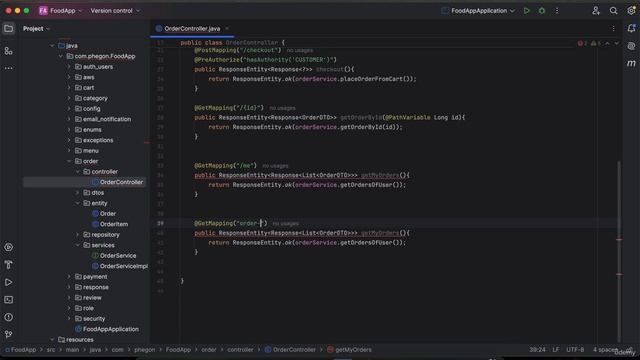Click the errors count inspection indicator
The image size is (640, 360).
[x=582, y=43]
